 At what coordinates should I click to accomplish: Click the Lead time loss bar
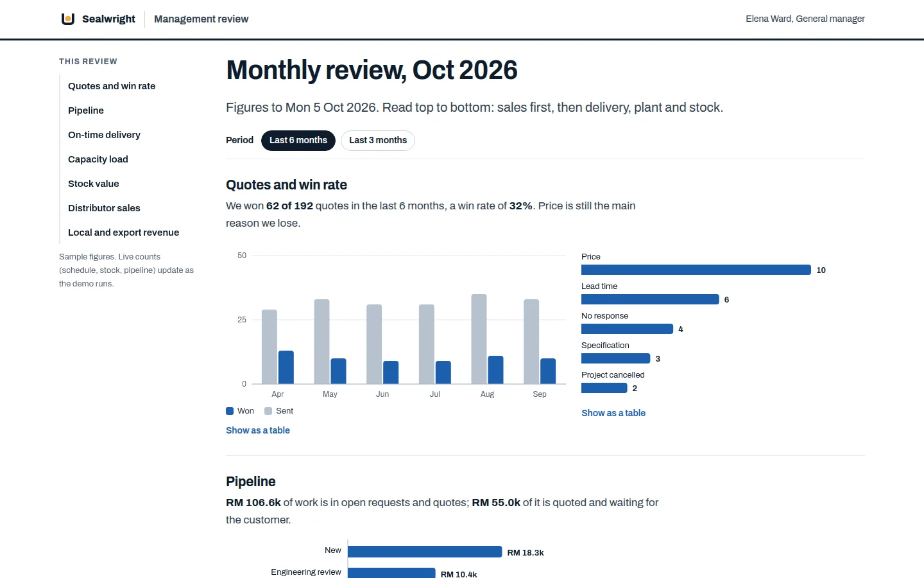(x=650, y=299)
